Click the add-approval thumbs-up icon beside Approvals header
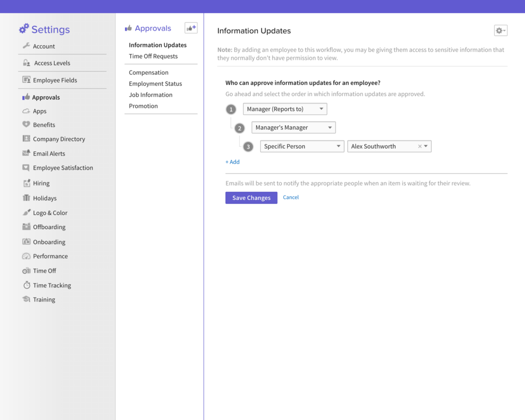The image size is (525, 420). coord(191,28)
